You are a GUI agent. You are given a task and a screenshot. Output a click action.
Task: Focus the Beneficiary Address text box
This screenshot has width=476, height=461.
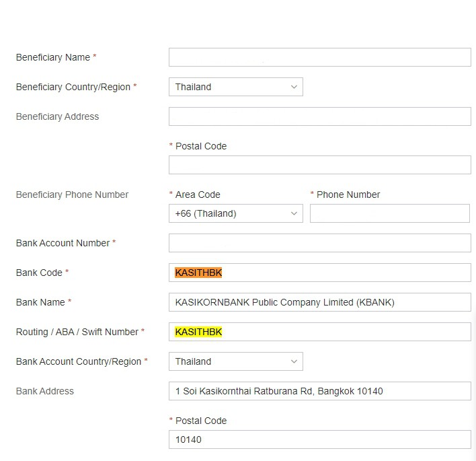(x=319, y=116)
